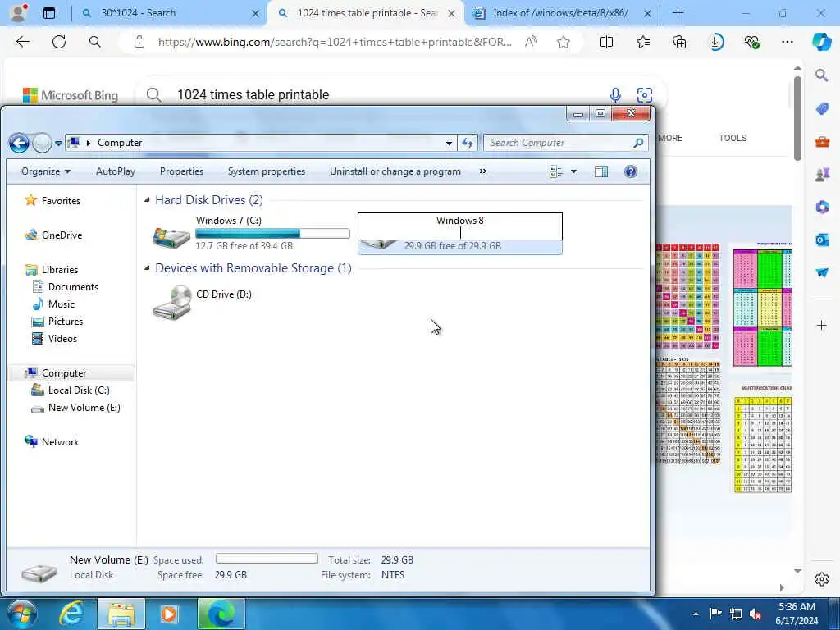The image size is (840, 630).
Task: Click the Windows 7 (C:) capacity bar
Action: click(x=272, y=234)
